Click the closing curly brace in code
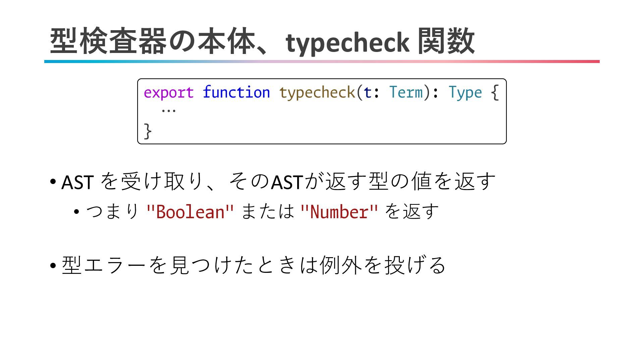The width and height of the screenshot is (644, 362). 148,131
